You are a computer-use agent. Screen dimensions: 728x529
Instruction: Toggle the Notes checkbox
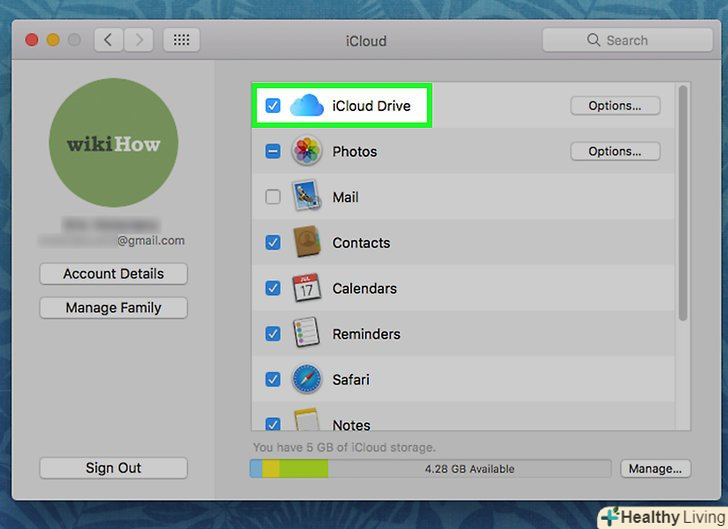pos(273,424)
